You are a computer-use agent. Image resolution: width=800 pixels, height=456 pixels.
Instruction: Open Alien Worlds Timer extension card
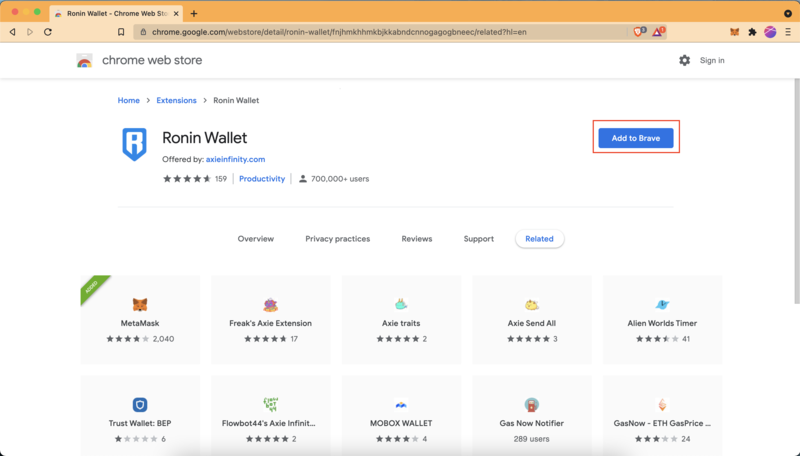click(x=662, y=319)
